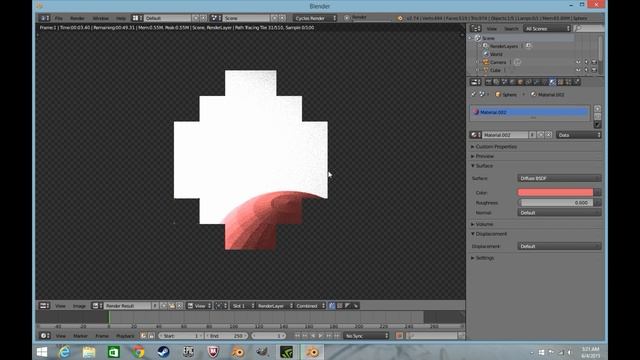The width and height of the screenshot is (640, 360).
Task: Open the Texture properties tab icon
Action: tap(561, 82)
